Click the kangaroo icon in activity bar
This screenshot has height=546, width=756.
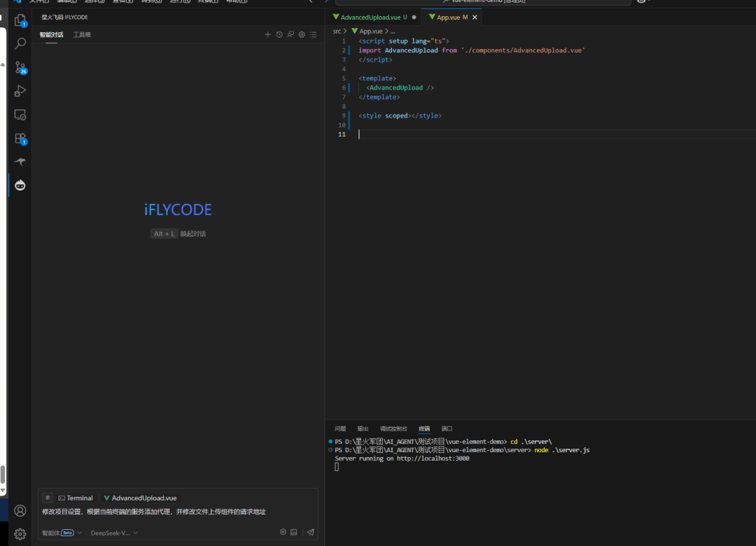(20, 162)
